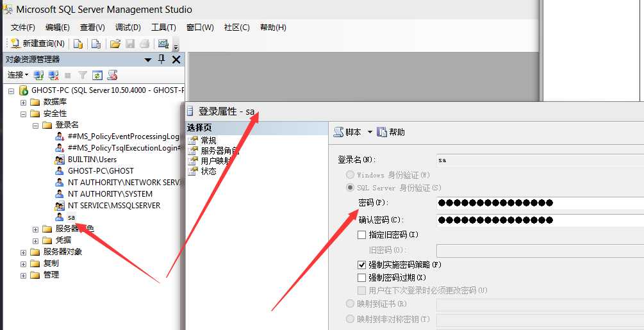
Task: Select SQL Server 身份验证 radio button
Action: pos(350,188)
